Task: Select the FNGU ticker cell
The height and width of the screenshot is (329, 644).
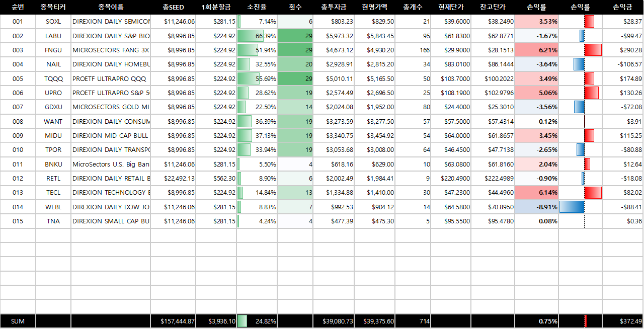Action: pos(53,50)
